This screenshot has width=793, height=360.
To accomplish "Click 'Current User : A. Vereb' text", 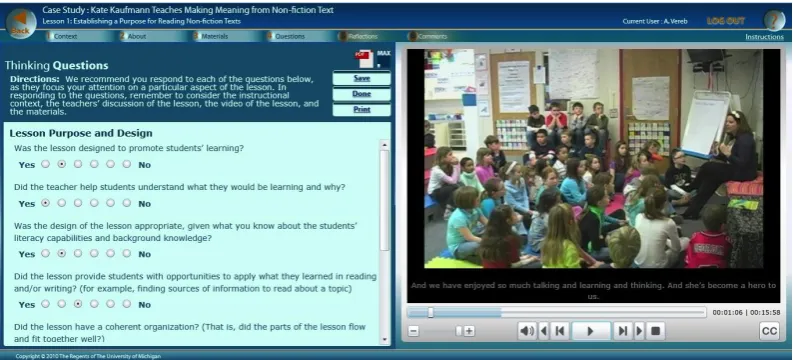I will coord(655,21).
